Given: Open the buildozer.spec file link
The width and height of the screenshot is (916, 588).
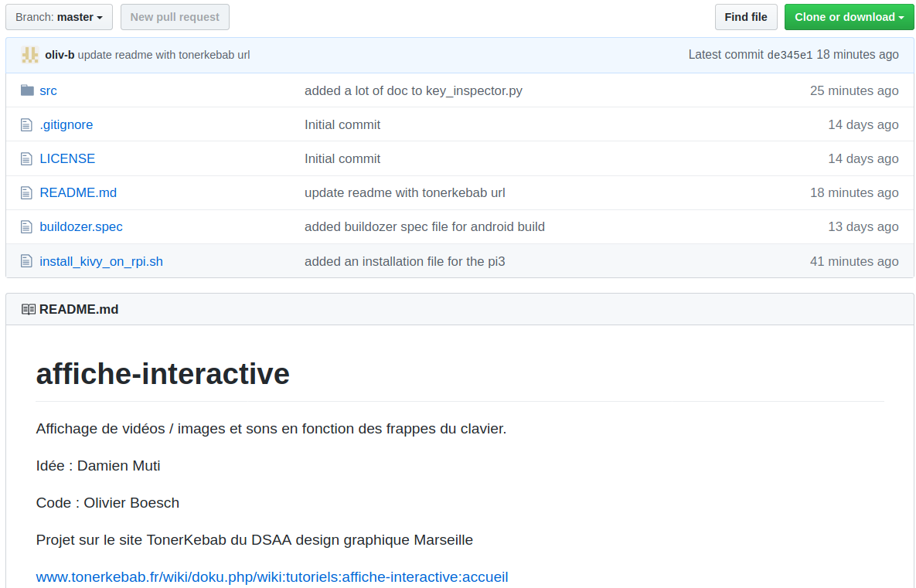Looking at the screenshot, I should pyautogui.click(x=81, y=226).
